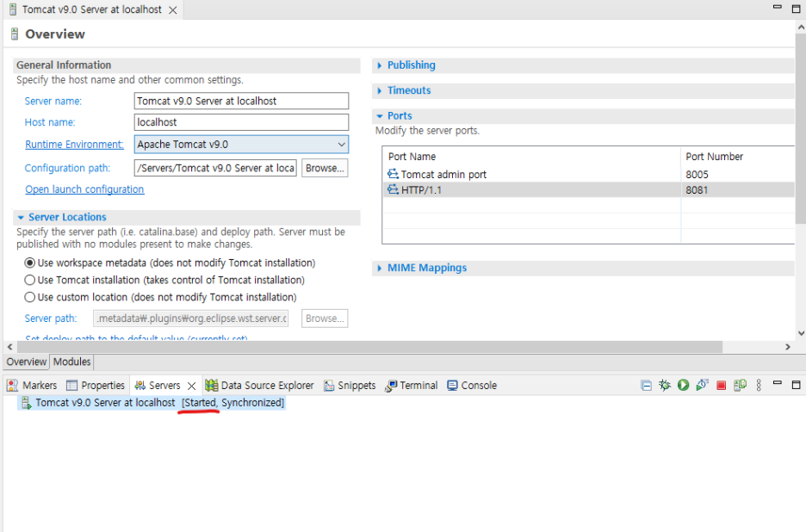Select Use workspace metadata option
This screenshot has width=806, height=532.
30,263
